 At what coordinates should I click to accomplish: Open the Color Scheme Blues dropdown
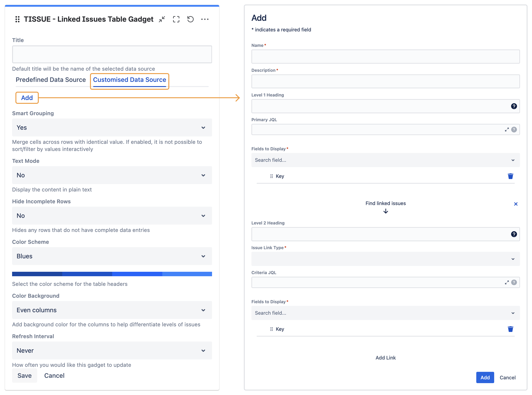[112, 256]
